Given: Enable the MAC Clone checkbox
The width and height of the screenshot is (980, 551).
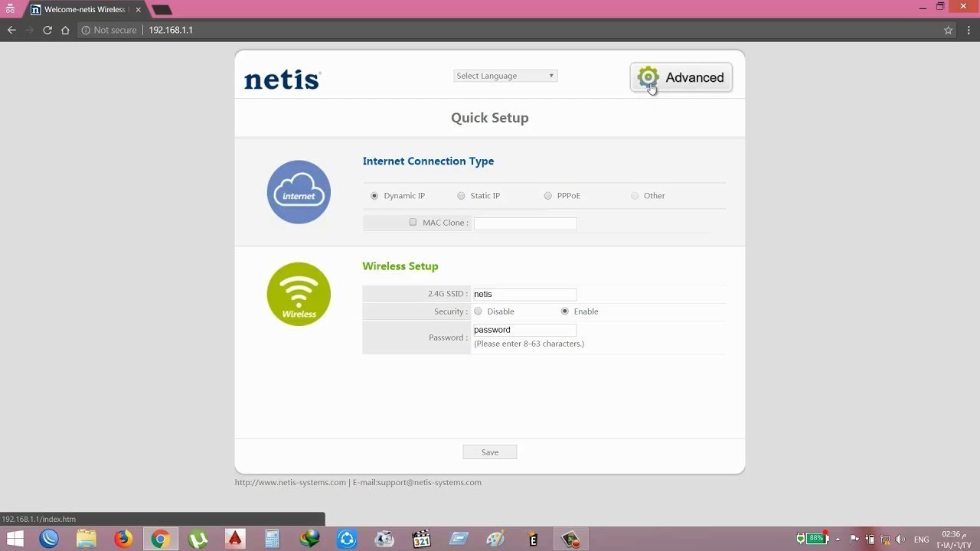Looking at the screenshot, I should pos(413,223).
